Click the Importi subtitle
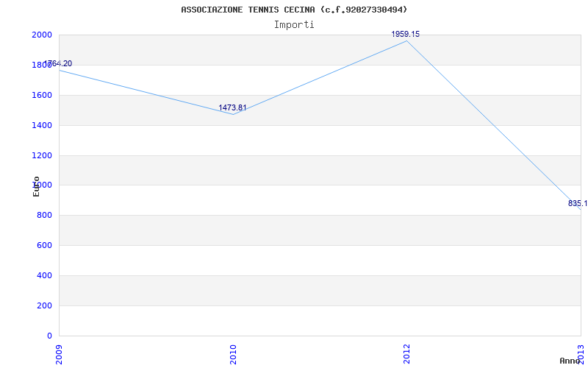 pyautogui.click(x=294, y=25)
